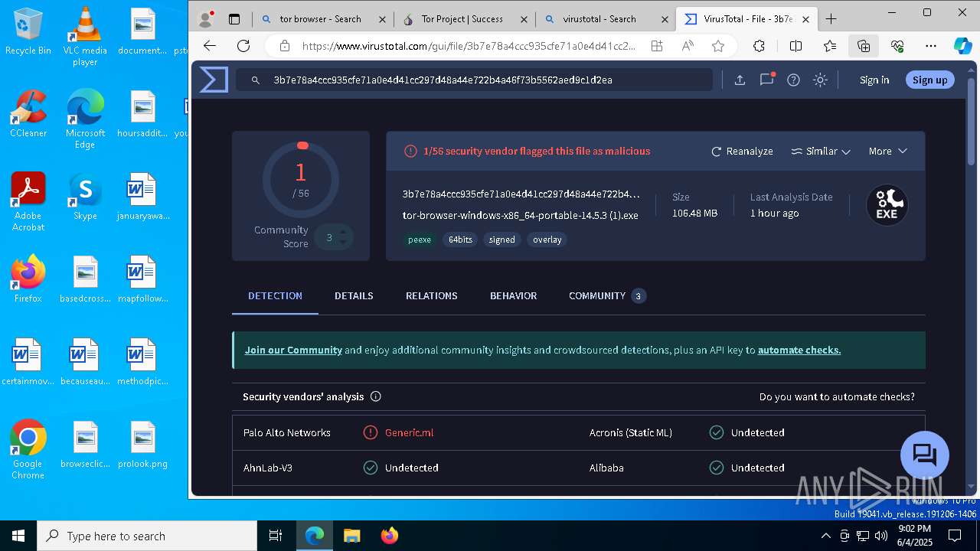
Task: Open Task View on the taskbar
Action: tap(276, 536)
